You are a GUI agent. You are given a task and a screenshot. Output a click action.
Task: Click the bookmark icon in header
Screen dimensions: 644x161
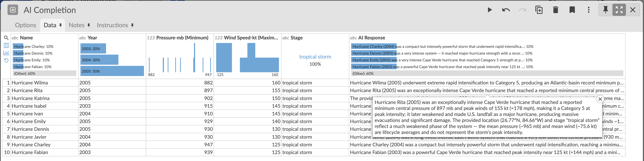coord(572,10)
